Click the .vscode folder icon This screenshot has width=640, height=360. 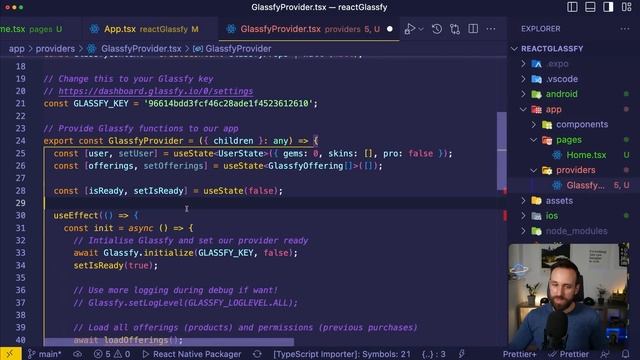click(x=537, y=79)
